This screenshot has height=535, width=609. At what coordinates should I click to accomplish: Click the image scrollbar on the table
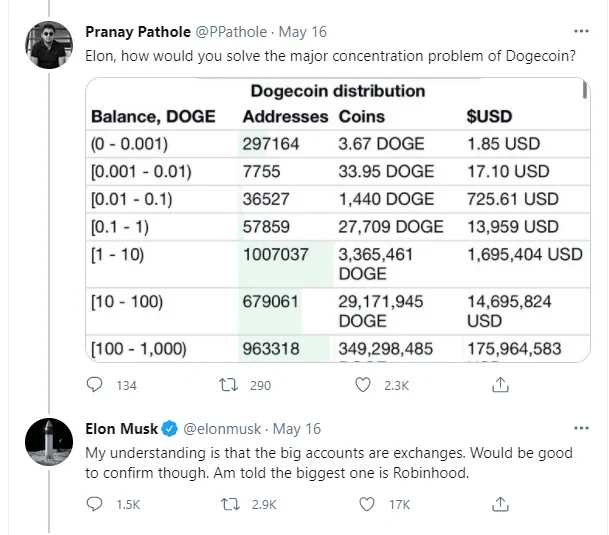584,94
